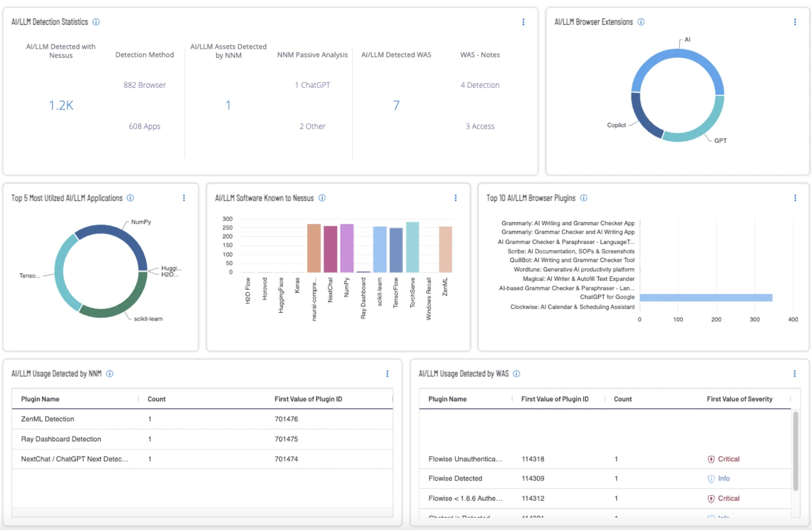Click info icon beside AI/LLM Detection Statistics
Image resolution: width=812 pixels, height=530 pixels.
tap(96, 22)
